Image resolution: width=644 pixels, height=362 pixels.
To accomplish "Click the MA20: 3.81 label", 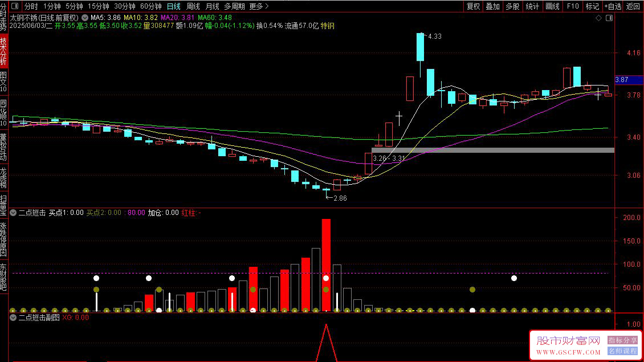I will pos(177,18).
